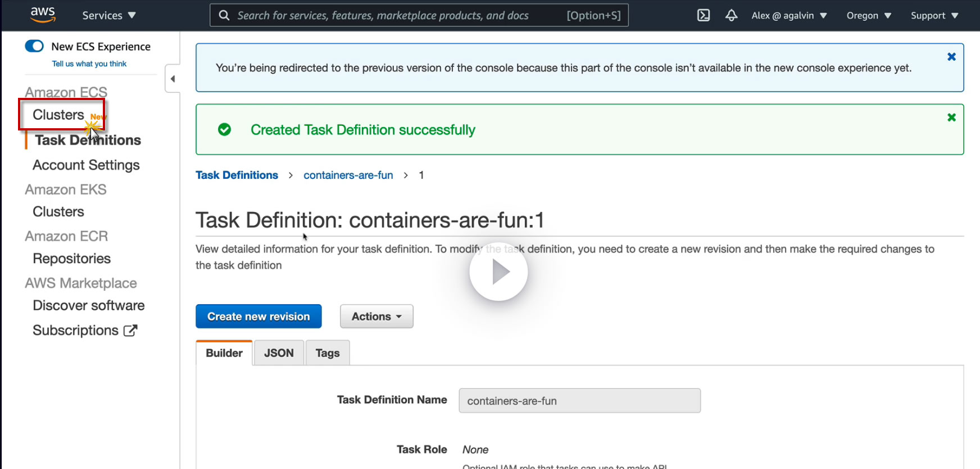Open Amazon ECR Repositories
Screen dimensions: 980x469
click(x=72, y=259)
